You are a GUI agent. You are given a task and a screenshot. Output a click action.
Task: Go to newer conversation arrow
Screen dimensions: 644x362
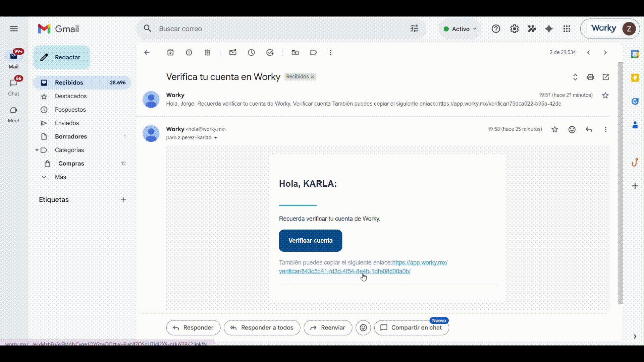click(589, 53)
